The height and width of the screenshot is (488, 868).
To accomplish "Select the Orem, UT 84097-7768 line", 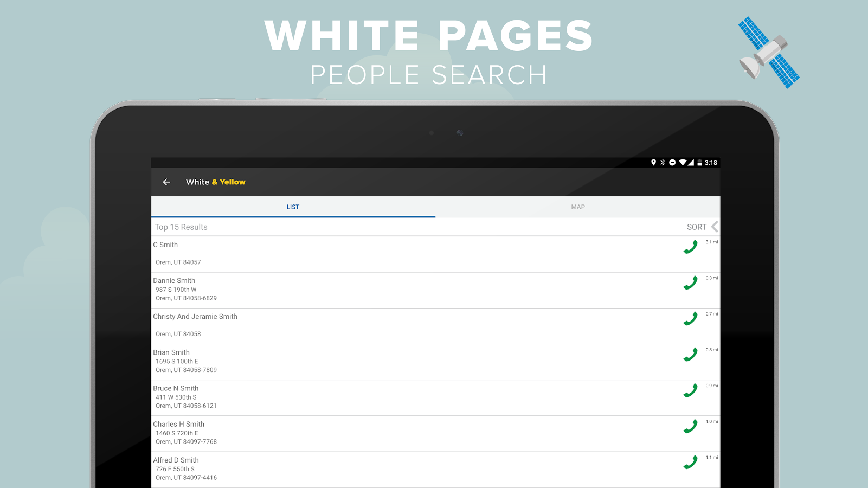I will coord(186,442).
